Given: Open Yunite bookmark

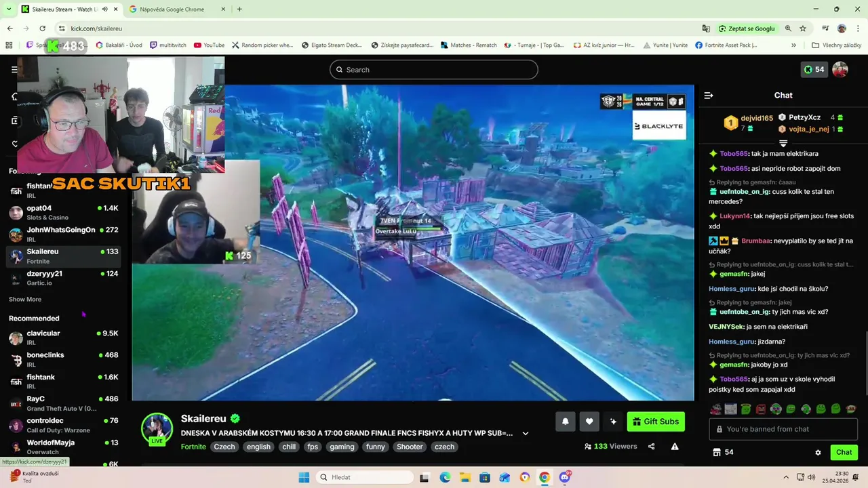Looking at the screenshot, I should (665, 45).
